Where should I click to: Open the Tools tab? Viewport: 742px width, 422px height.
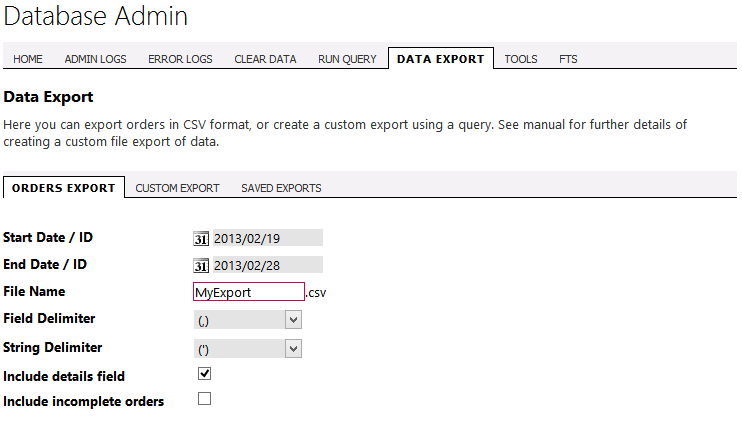click(x=521, y=59)
